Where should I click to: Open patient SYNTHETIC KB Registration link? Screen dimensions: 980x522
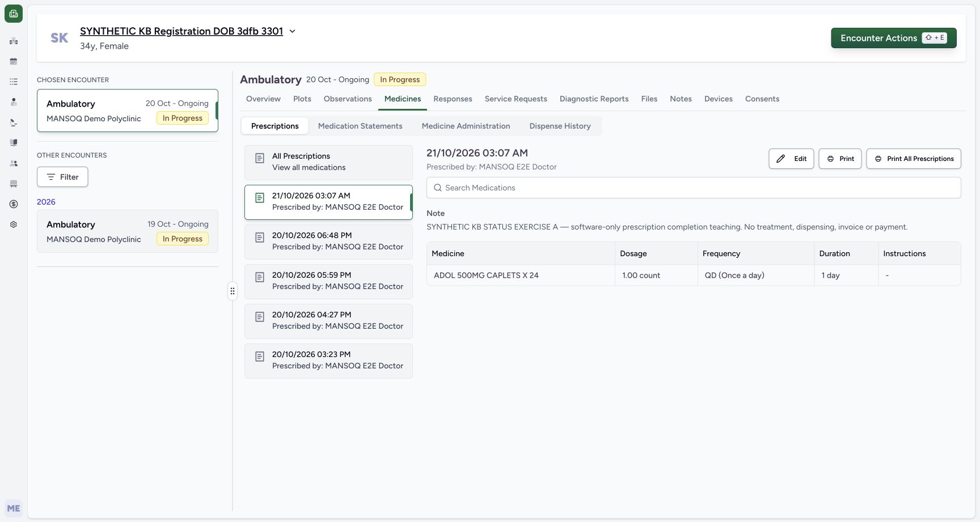181,31
